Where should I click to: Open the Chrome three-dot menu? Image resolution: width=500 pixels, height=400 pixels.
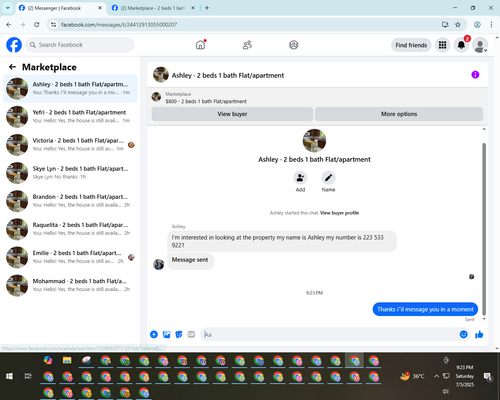click(x=491, y=25)
